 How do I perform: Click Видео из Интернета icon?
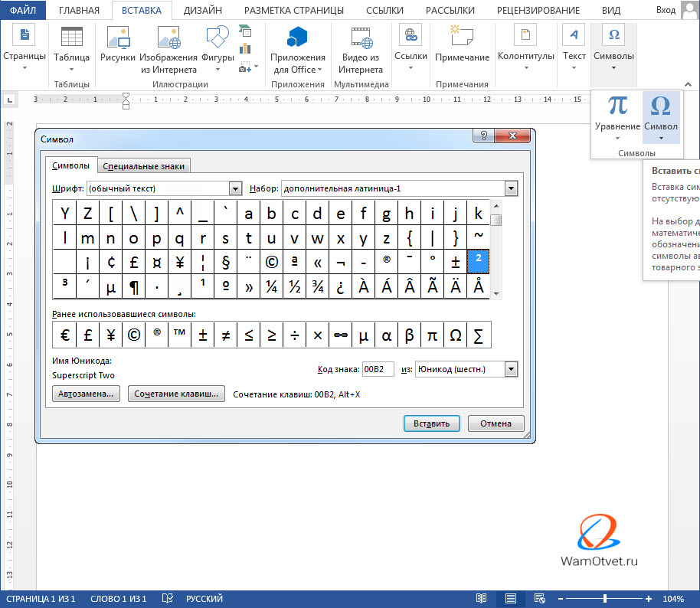[361, 38]
